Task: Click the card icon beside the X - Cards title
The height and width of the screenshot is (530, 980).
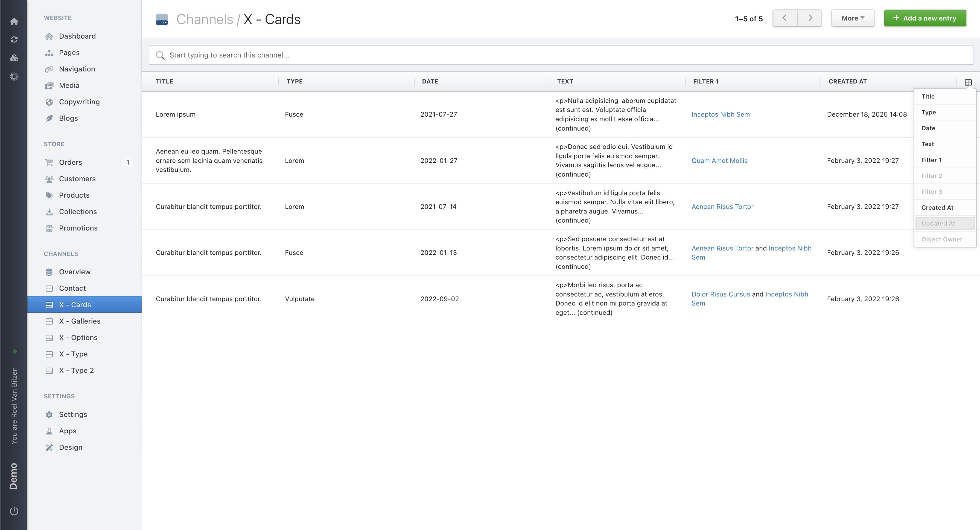Action: pyautogui.click(x=162, y=19)
